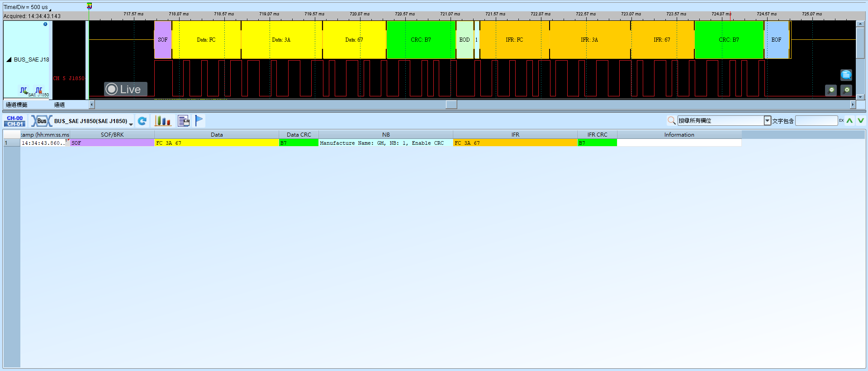Open the BUS_SAE J1850 bus selector dropdown
Screen dimensions: 868x371
tap(131, 124)
